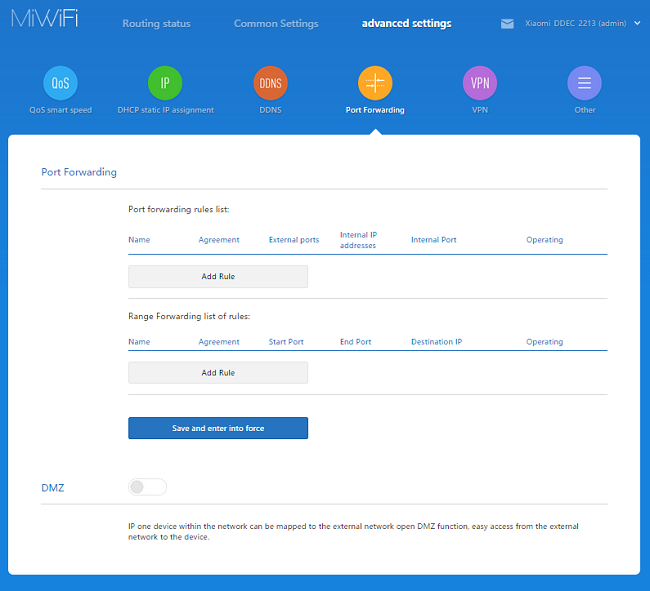Click the DHCP static IP assignment label
The width and height of the screenshot is (650, 591).
click(165, 110)
